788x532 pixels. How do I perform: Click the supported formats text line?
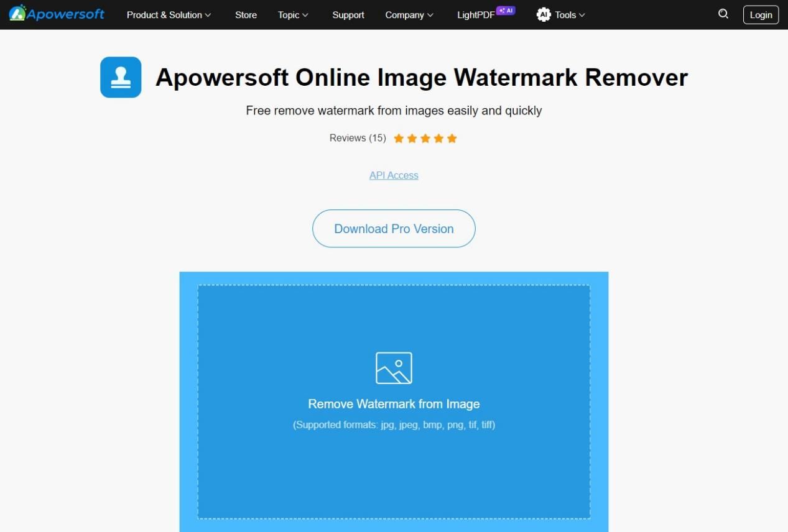pyautogui.click(x=394, y=425)
